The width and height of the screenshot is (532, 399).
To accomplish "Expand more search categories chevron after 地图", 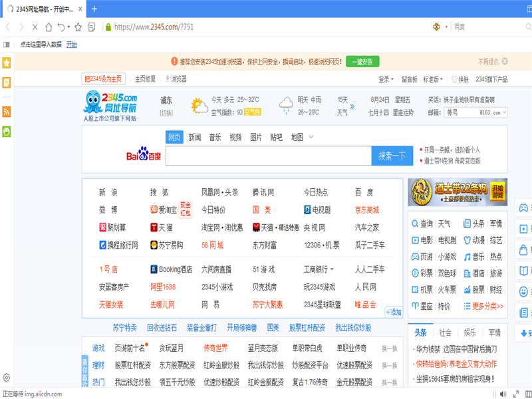I will click(311, 137).
